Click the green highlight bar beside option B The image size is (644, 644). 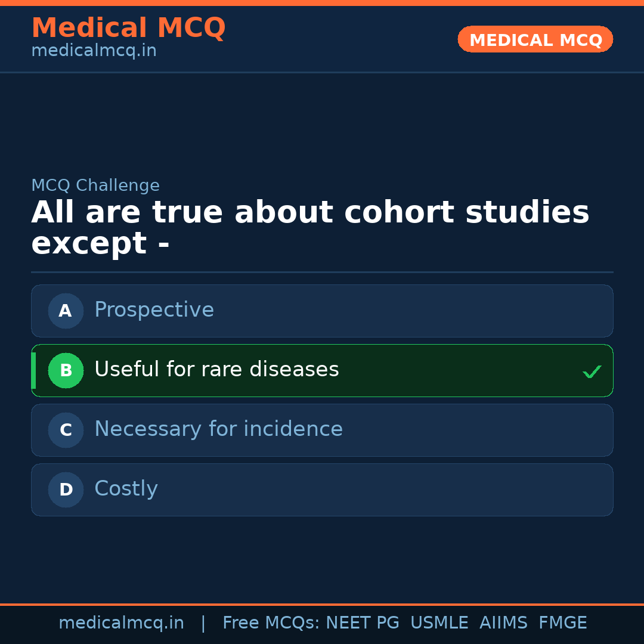[x=33, y=370]
